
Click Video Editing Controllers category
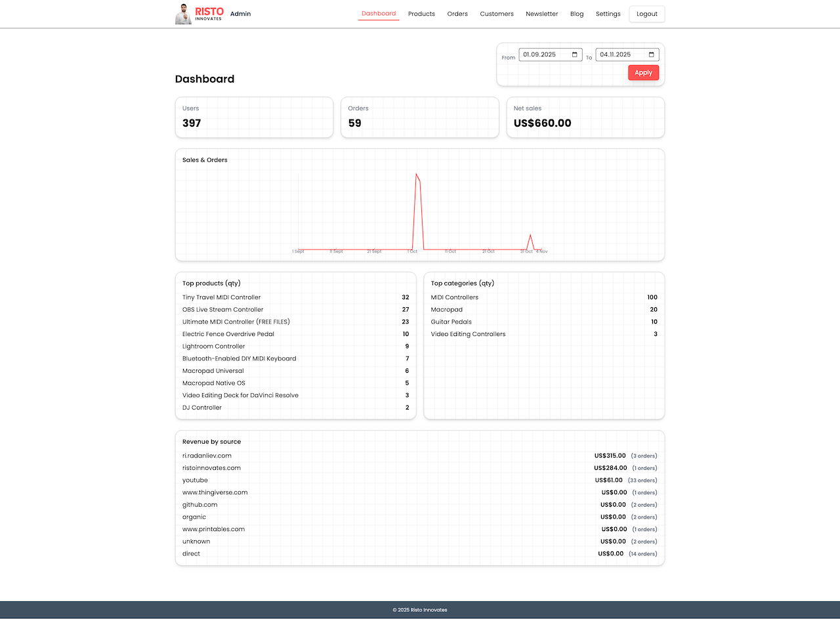pyautogui.click(x=544, y=334)
